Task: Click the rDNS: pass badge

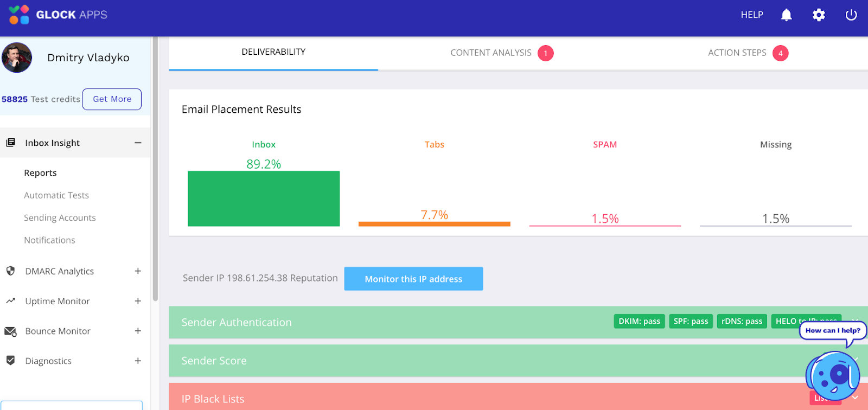Action: [742, 322]
